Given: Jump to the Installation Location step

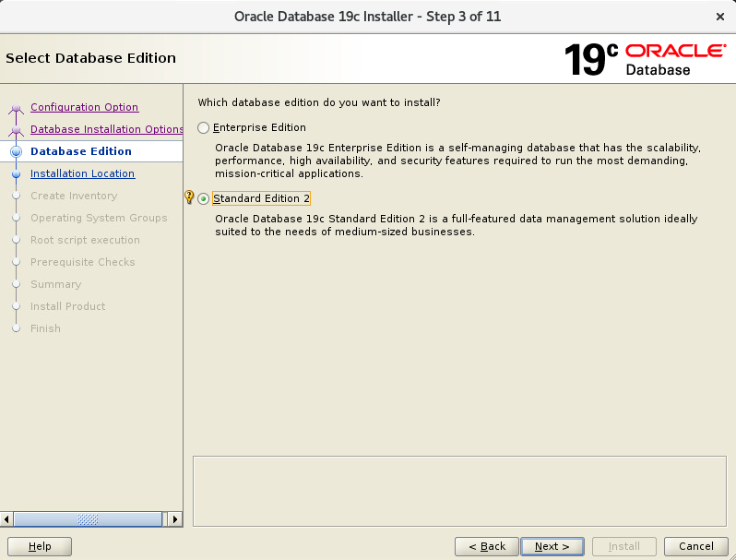Looking at the screenshot, I should [x=83, y=173].
